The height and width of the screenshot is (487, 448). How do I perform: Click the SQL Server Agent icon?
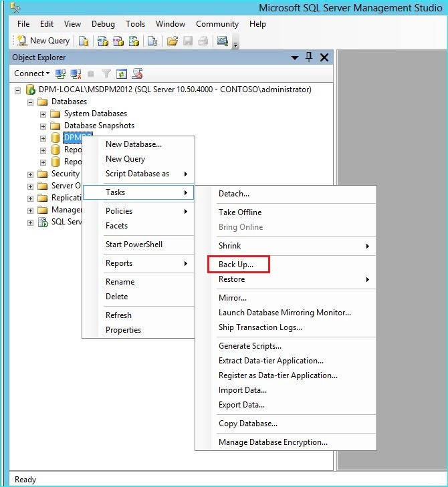[43, 222]
